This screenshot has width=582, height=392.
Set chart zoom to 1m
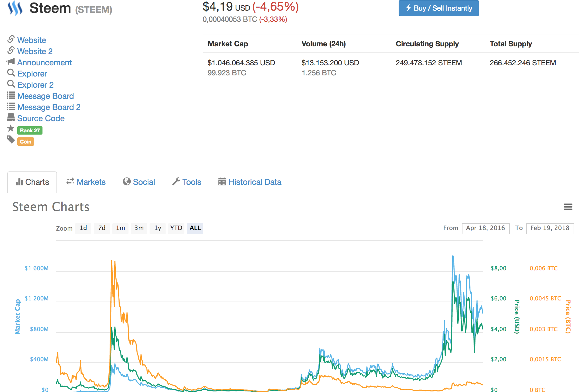point(120,228)
